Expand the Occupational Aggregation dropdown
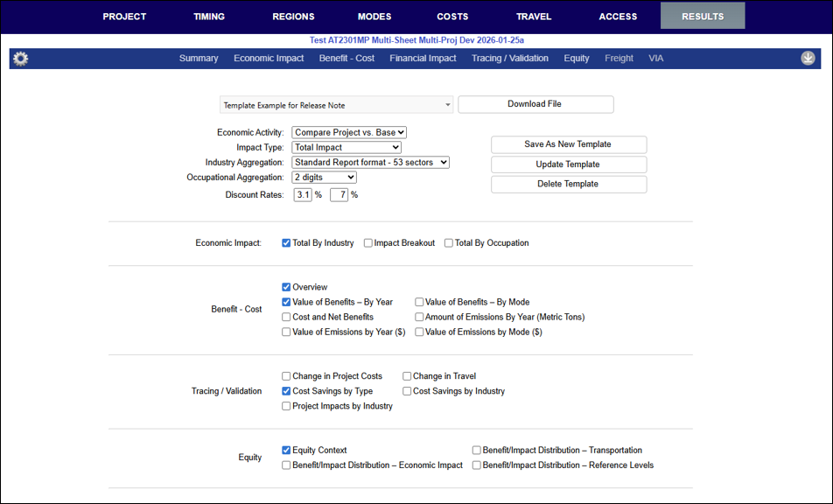833x504 pixels. point(324,178)
